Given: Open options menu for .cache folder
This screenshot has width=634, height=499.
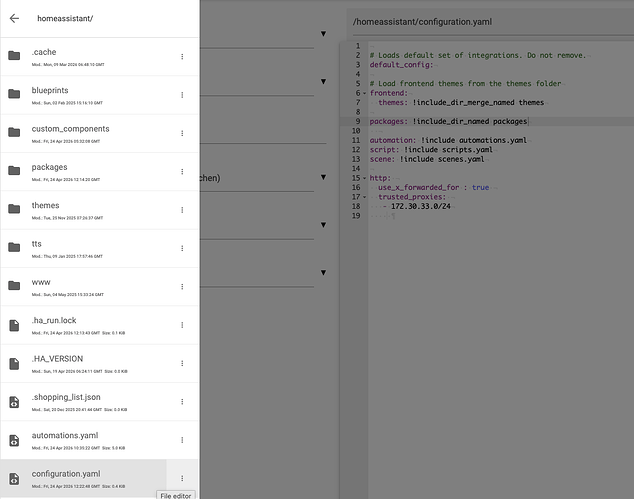Looking at the screenshot, I should [x=182, y=57].
